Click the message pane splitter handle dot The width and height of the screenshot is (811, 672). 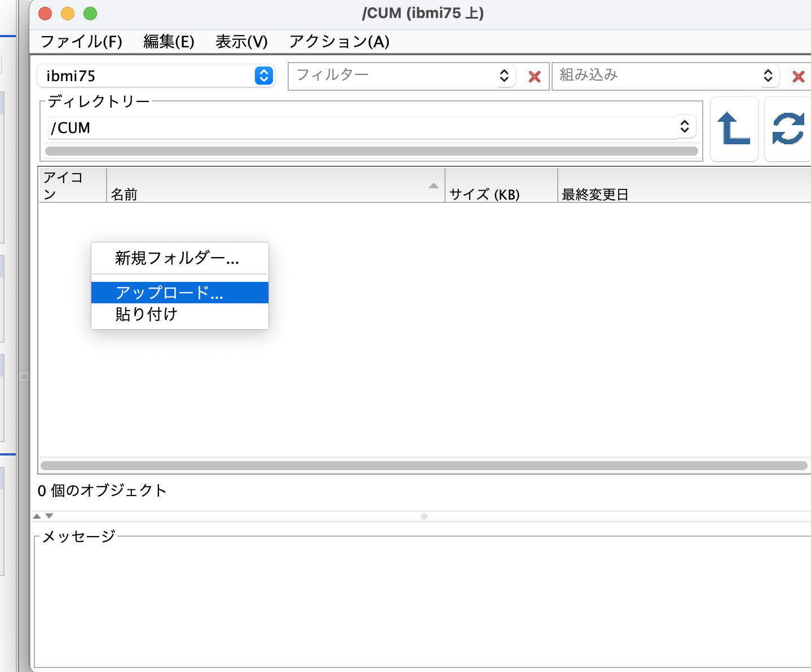[424, 516]
